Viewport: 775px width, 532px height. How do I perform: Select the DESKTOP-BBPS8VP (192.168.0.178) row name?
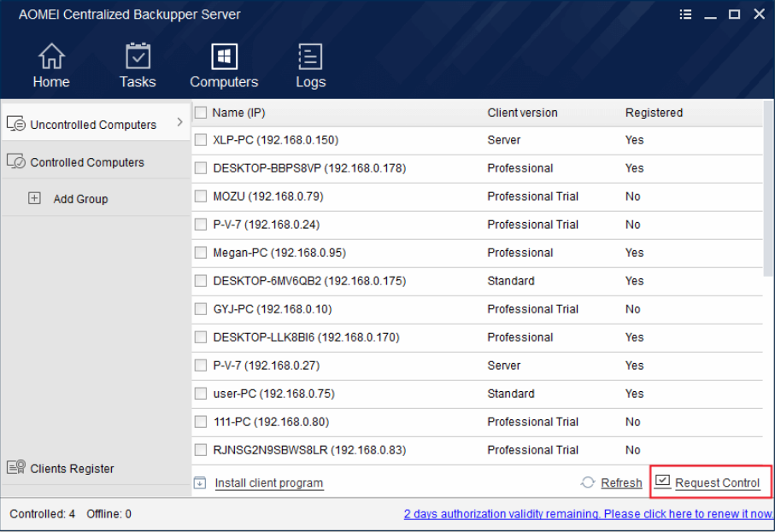tap(309, 168)
